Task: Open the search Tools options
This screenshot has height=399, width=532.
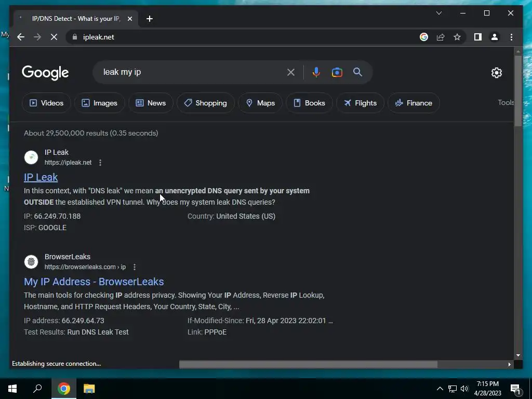Action: pos(506,102)
